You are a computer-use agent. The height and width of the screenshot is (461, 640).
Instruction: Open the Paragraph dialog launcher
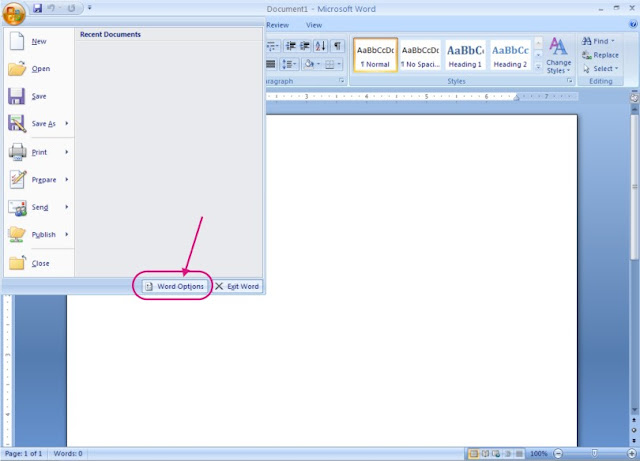coord(342,81)
